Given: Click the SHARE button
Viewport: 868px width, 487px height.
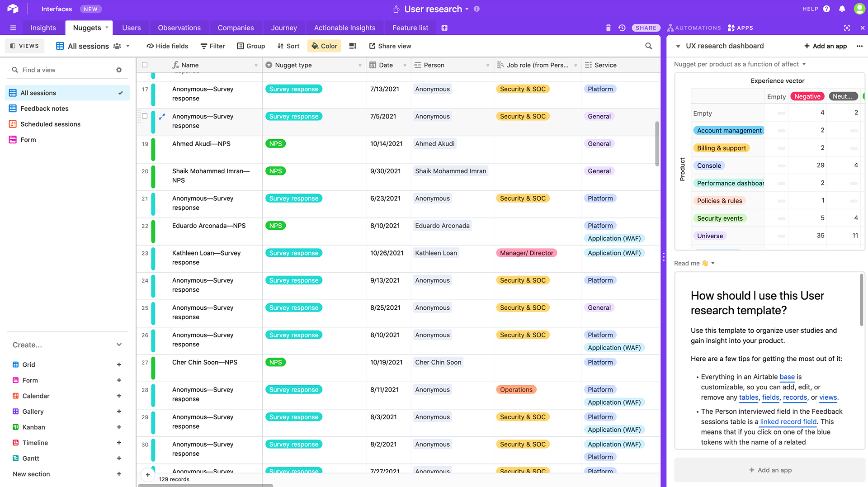Looking at the screenshot, I should (x=646, y=28).
